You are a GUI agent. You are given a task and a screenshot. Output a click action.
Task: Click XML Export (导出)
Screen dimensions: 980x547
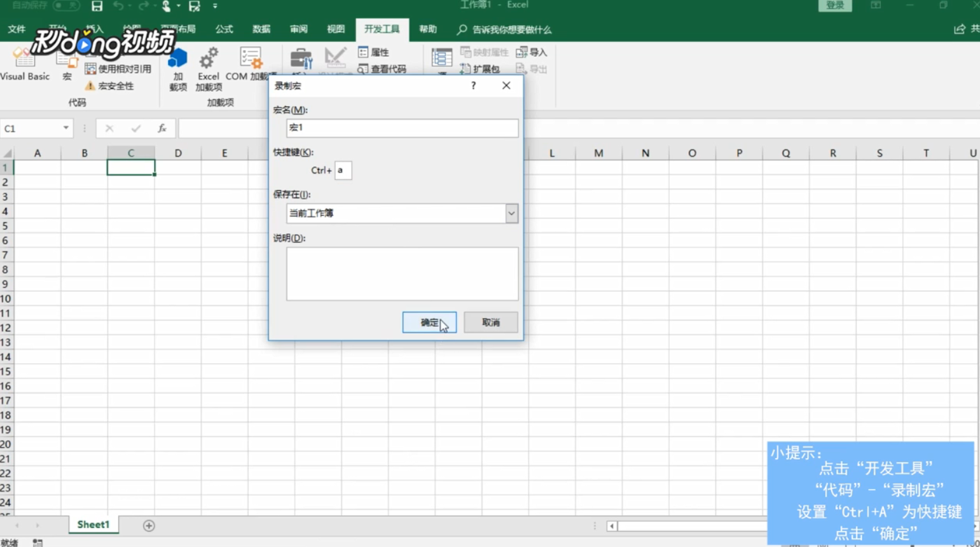click(532, 69)
